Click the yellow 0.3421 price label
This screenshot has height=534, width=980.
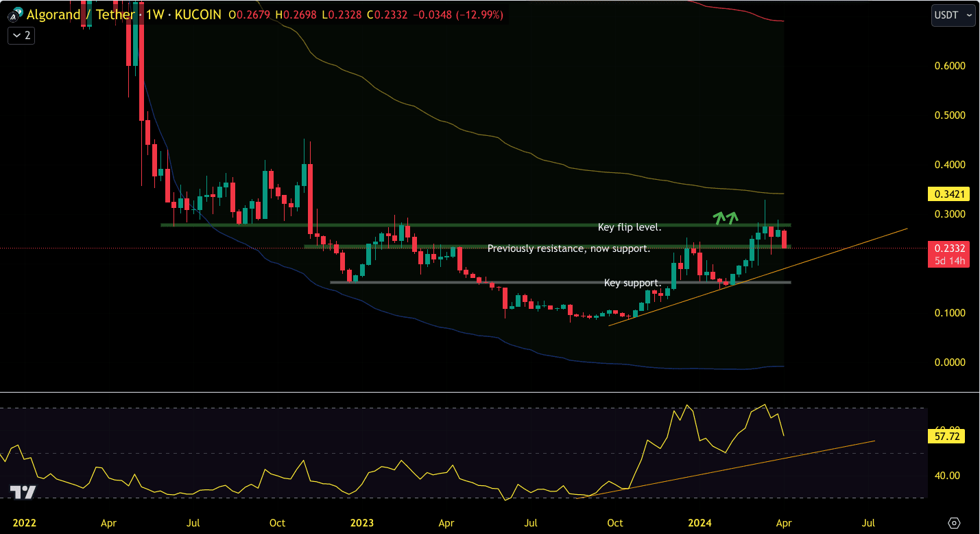click(x=948, y=194)
